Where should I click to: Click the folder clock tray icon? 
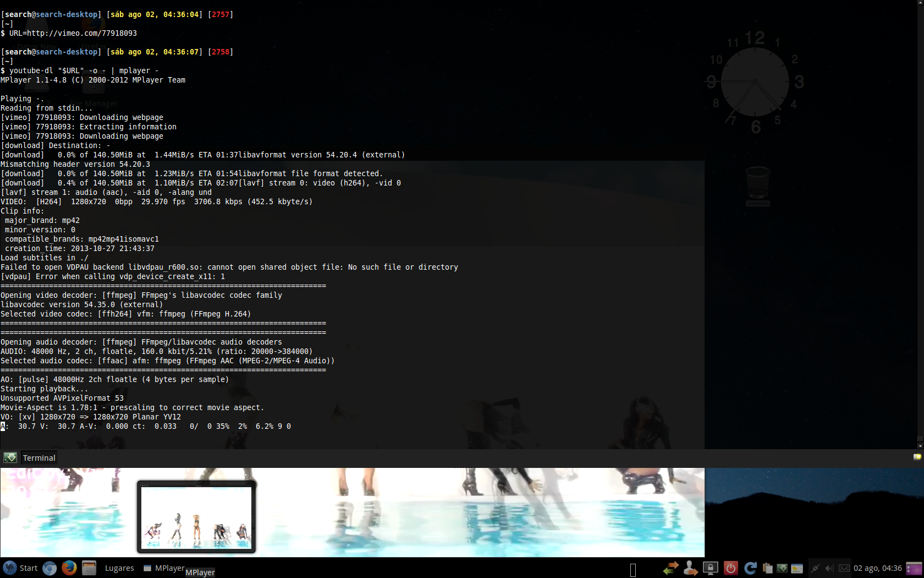coord(797,569)
